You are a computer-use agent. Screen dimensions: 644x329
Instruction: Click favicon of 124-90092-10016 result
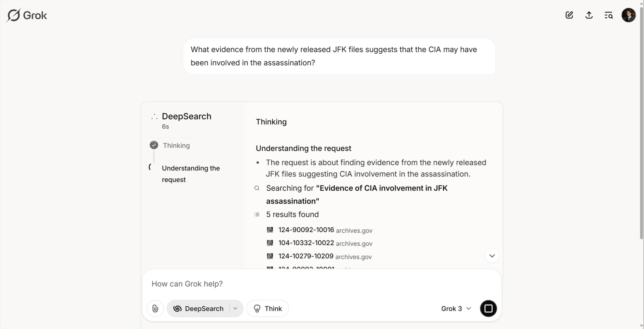270,230
